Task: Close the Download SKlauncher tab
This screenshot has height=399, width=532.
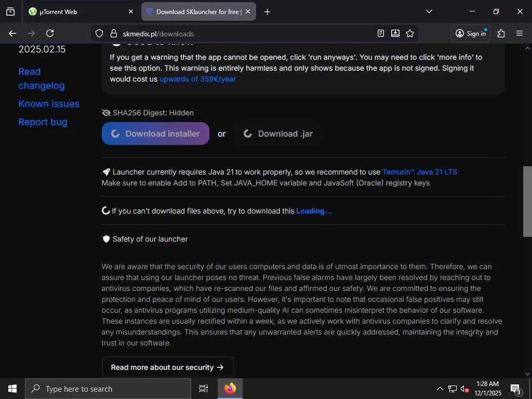Action: tap(248, 11)
